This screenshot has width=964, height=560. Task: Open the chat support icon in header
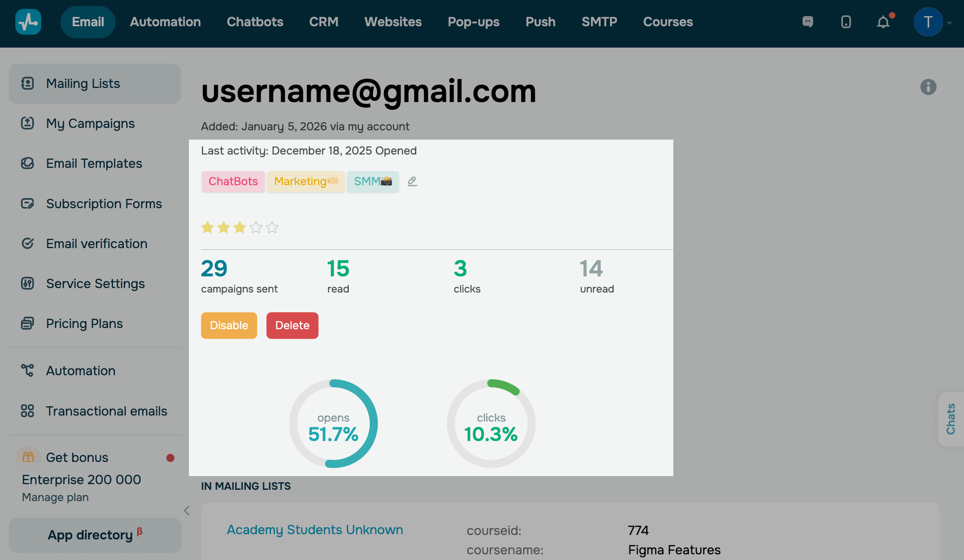tap(808, 22)
